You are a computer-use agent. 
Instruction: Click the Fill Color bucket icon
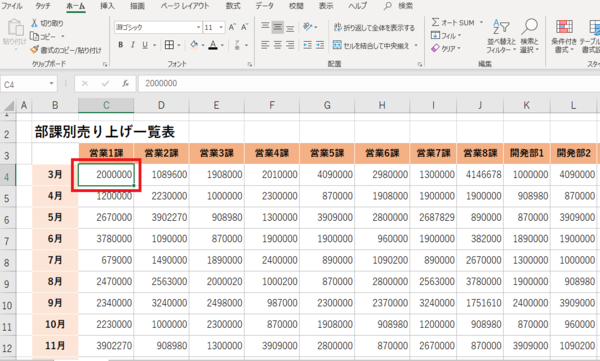point(194,45)
